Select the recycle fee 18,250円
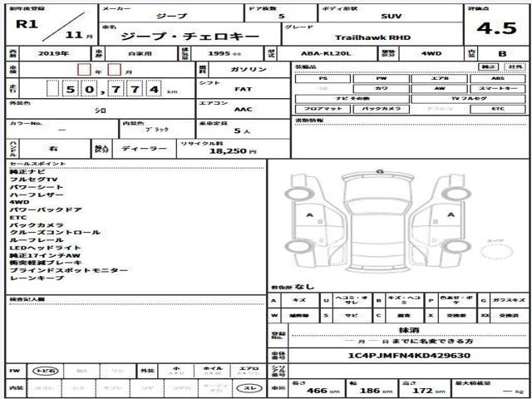Viewport: 532px width, 399px height. click(x=233, y=151)
